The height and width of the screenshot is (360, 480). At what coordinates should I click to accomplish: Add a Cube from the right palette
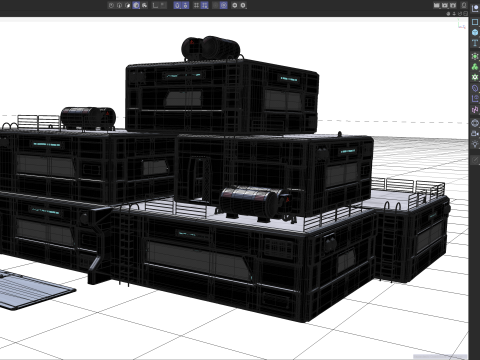pos(475,32)
